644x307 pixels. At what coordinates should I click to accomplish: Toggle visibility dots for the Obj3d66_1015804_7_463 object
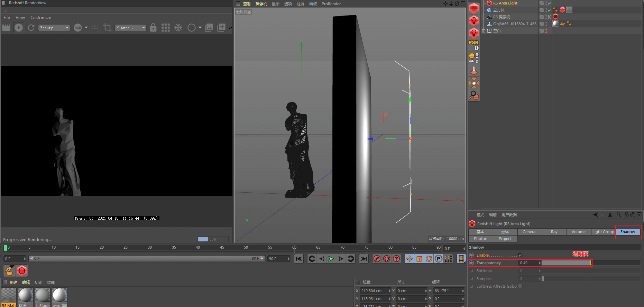tap(546, 24)
